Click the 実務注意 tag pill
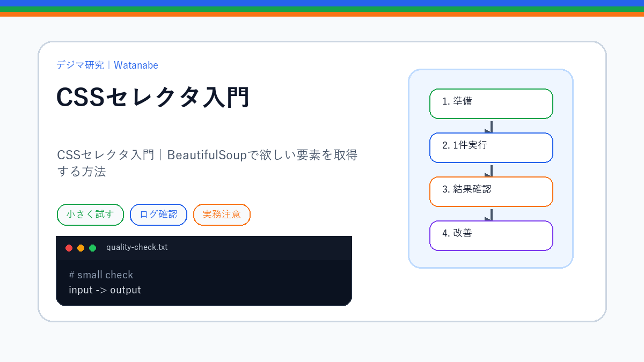The height and width of the screenshot is (362, 644). click(222, 215)
